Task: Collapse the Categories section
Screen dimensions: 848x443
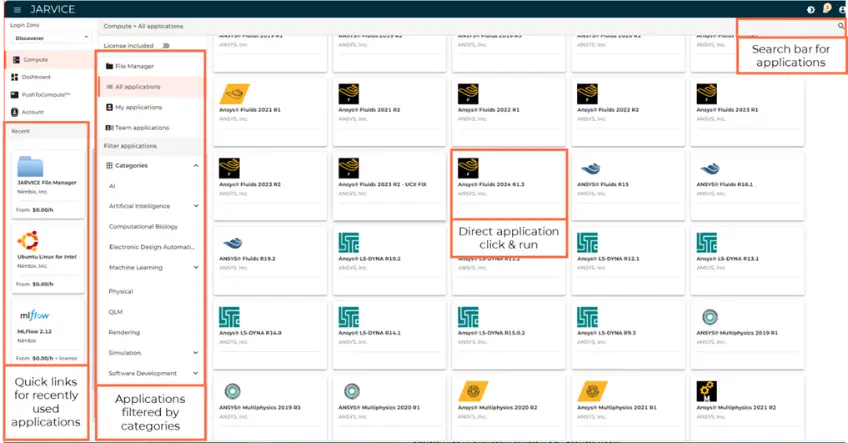Action: coord(195,165)
